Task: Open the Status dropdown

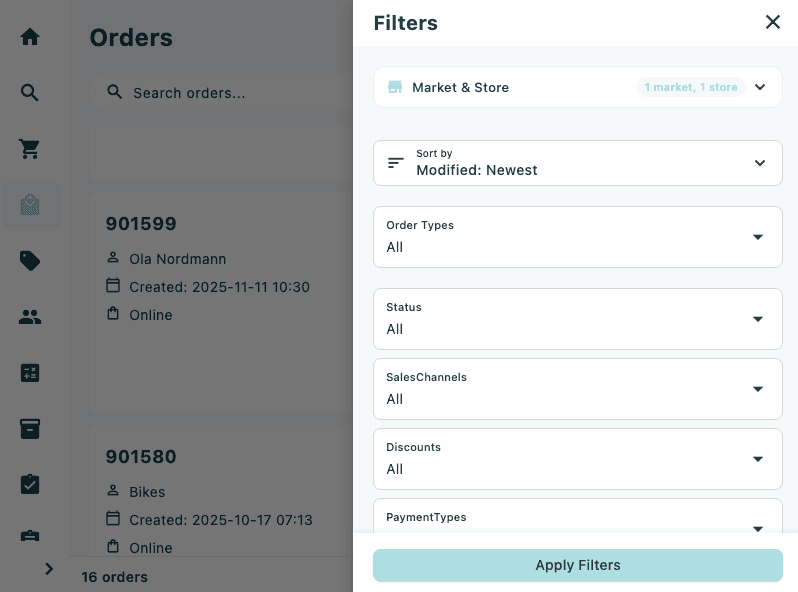Action: pos(578,319)
